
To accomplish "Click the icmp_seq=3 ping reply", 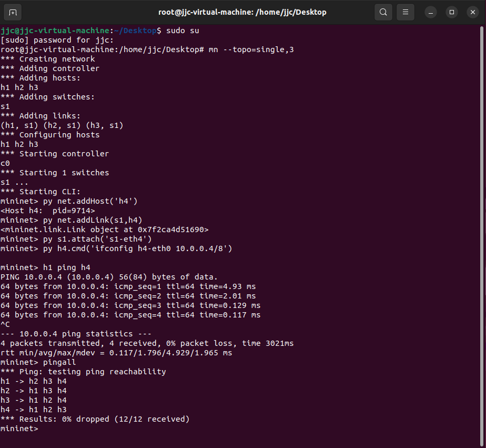I will [130, 305].
